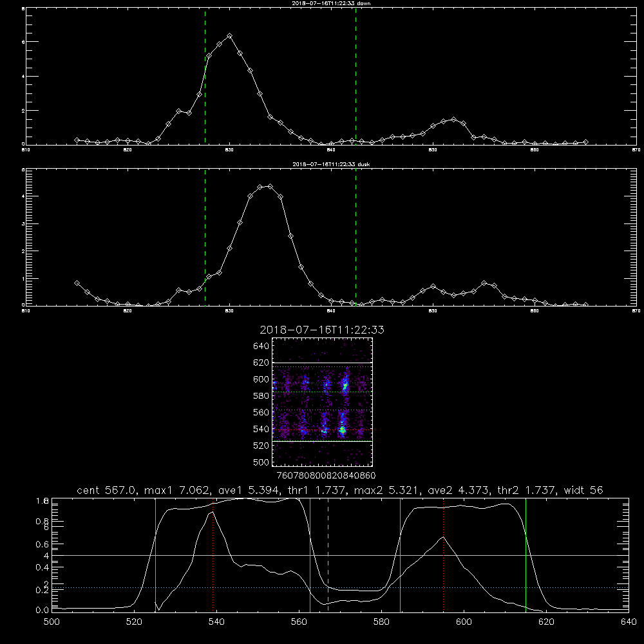Click the "540" y-axis label beside spectral image
The width and height of the screenshot is (644, 644).
click(x=261, y=429)
